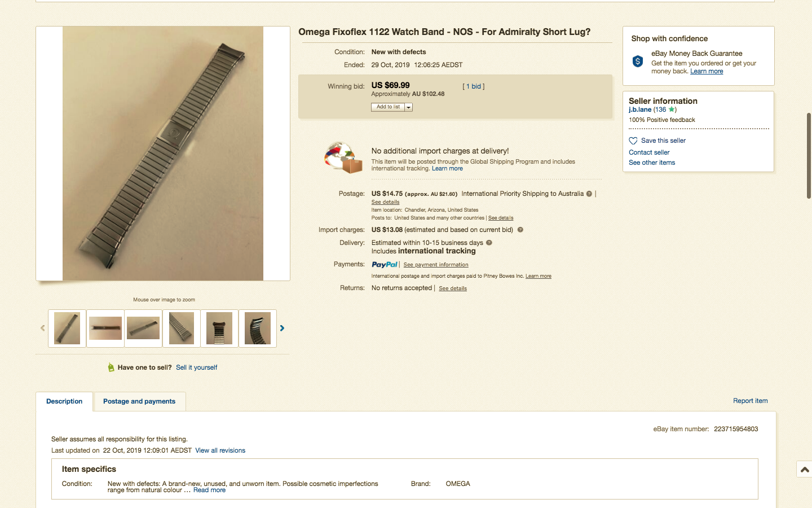Click the heart icon to save this seller
Screen dimensions: 812x508
633,141
